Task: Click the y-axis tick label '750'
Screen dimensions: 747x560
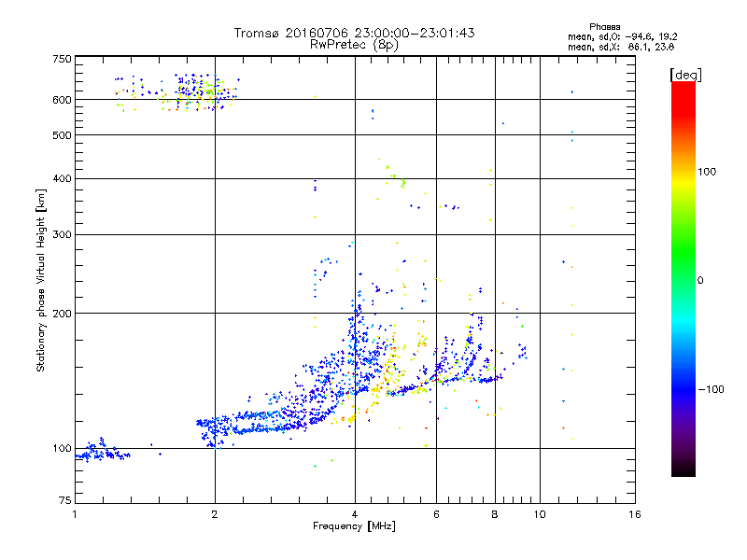Action: 62,59
